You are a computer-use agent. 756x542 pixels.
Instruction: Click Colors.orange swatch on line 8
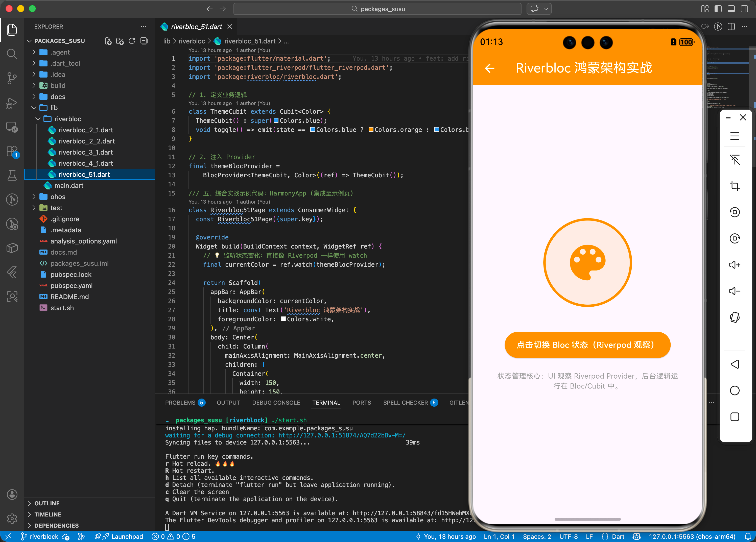click(371, 130)
